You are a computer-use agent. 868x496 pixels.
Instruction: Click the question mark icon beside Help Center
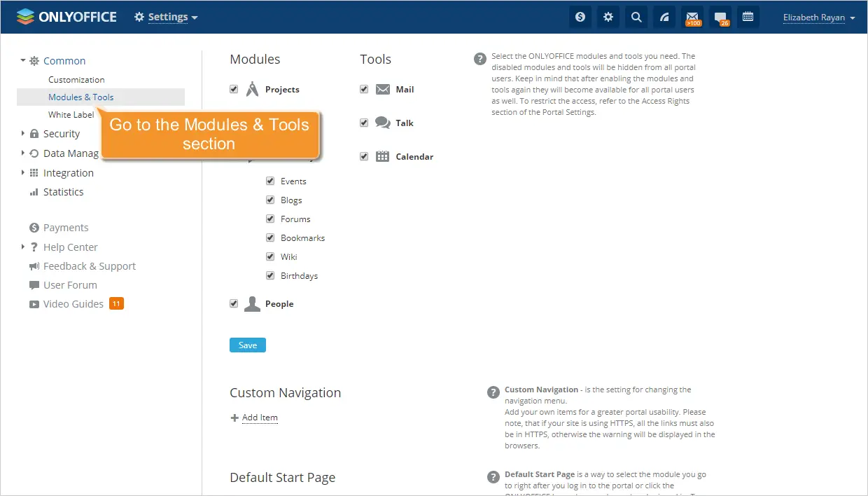[34, 247]
